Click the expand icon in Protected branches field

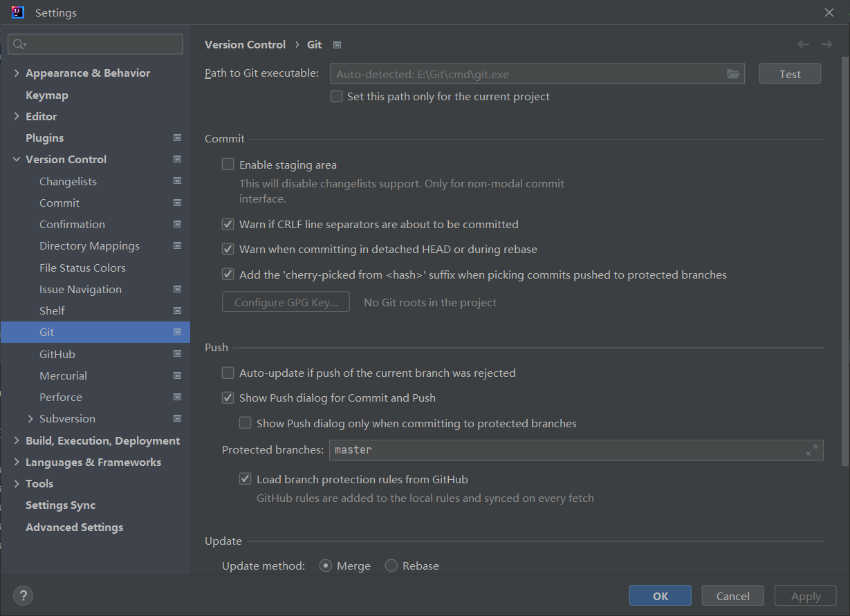click(x=812, y=450)
